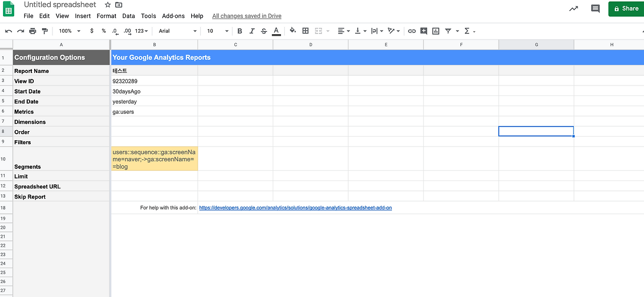Open the View menu
Viewport: 644px width, 297px height.
point(62,16)
